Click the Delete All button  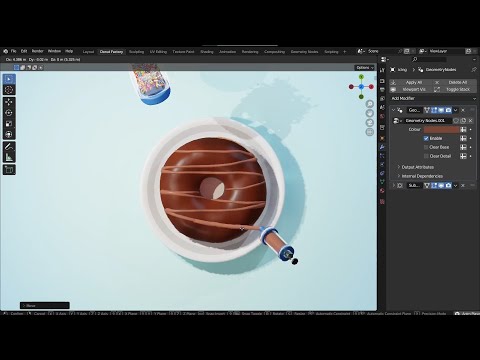coord(455,82)
